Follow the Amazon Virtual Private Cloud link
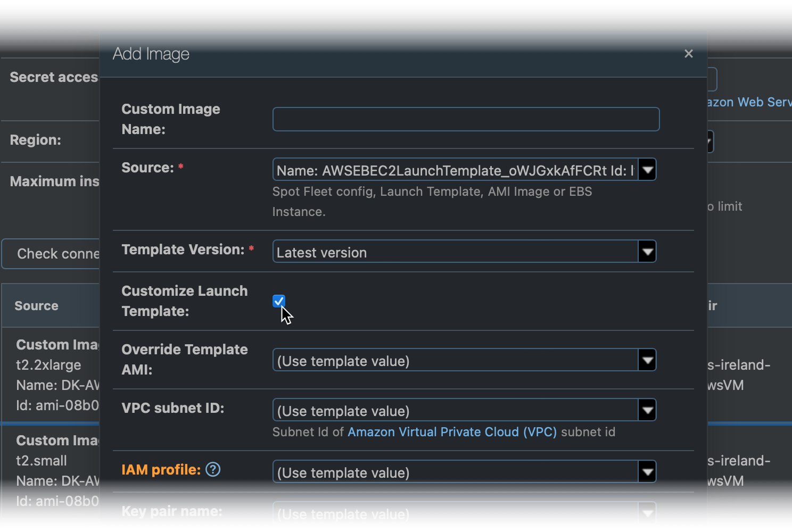Screen dimensions: 792x532 coord(452,431)
